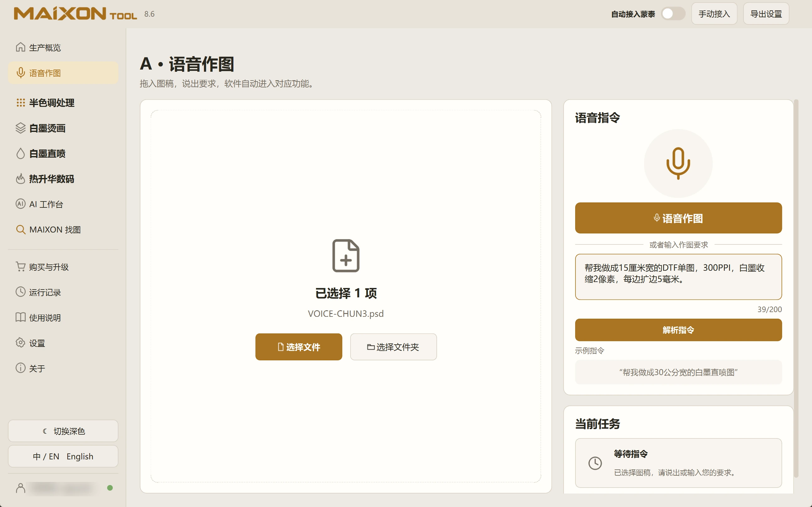812x507 pixels.
Task: Open 使用说明 book icon
Action: click(x=20, y=317)
